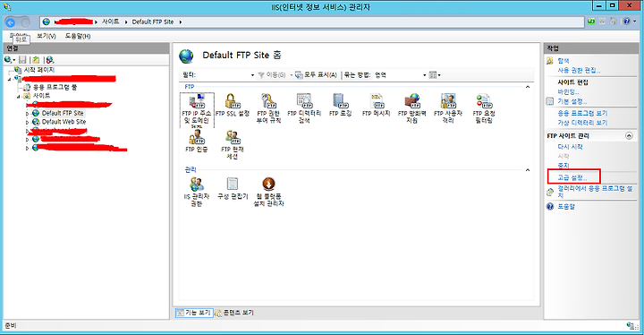
Task: Expand the Default FTP Site tree node
Action: 27,113
